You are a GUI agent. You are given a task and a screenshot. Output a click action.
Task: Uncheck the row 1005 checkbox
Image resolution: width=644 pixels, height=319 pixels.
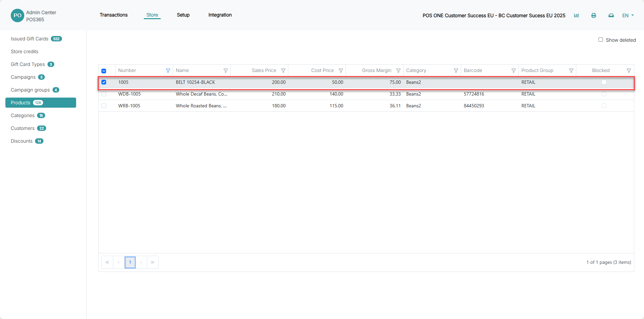tap(104, 82)
